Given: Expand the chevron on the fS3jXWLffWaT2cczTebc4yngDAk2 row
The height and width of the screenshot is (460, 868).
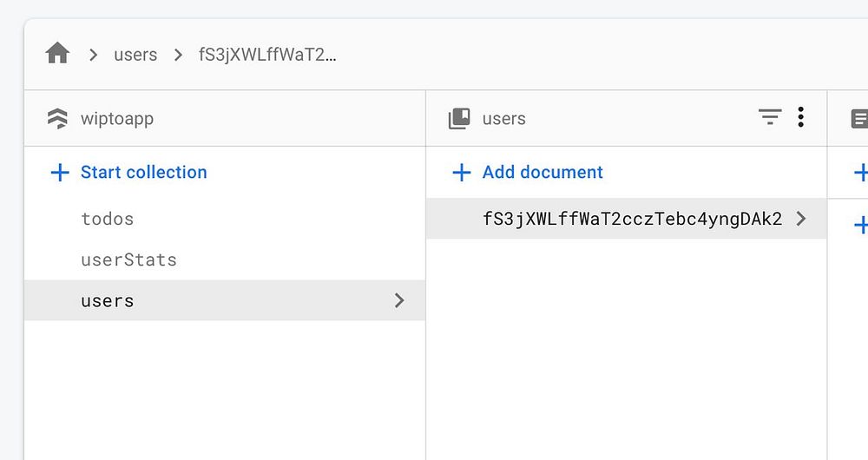Looking at the screenshot, I should pos(800,219).
